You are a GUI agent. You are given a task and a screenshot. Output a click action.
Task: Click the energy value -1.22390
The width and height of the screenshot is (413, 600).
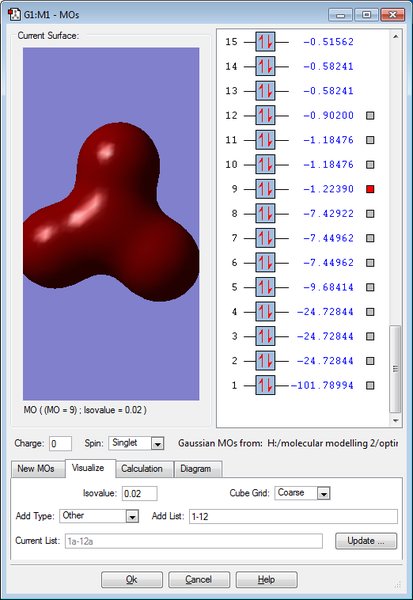pyautogui.click(x=328, y=189)
